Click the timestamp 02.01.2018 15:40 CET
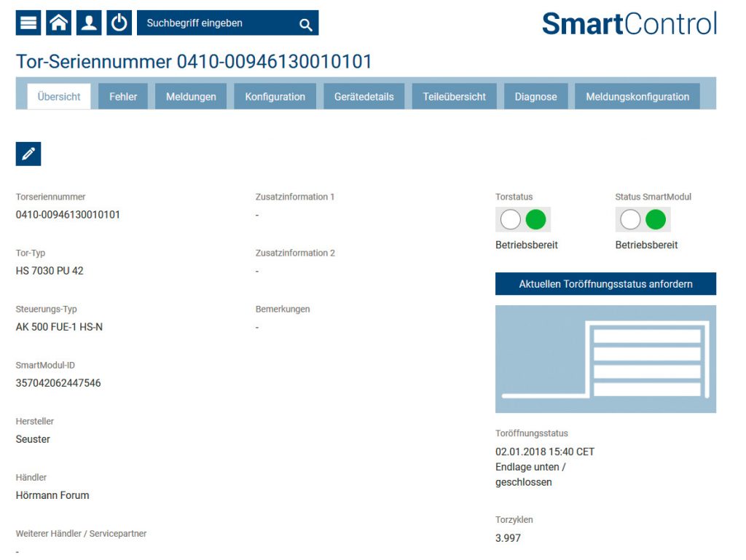 545,451
